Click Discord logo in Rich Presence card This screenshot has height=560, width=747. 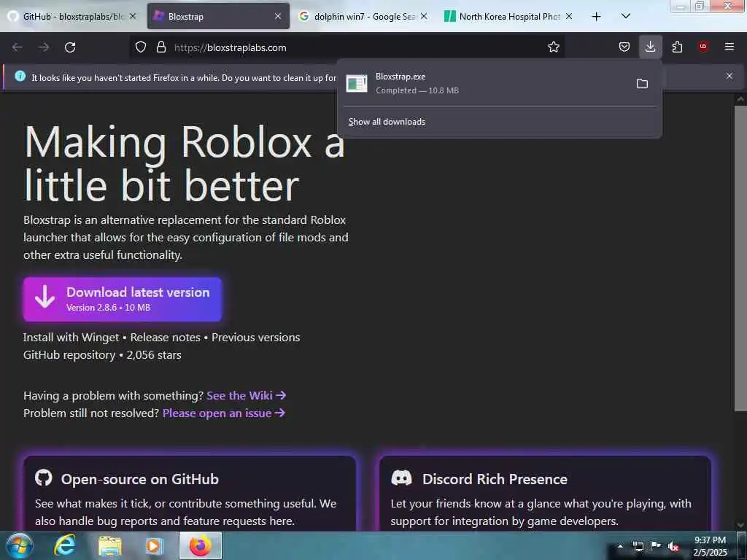[401, 478]
